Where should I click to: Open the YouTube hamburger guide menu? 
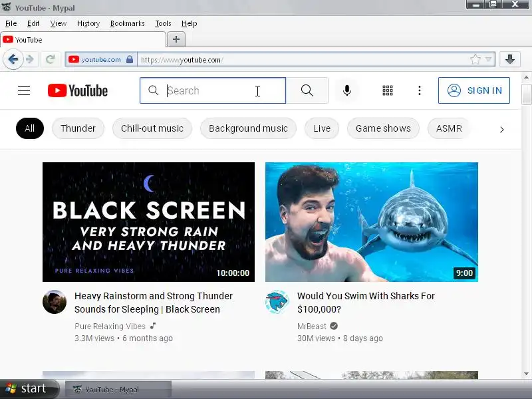pyautogui.click(x=24, y=90)
